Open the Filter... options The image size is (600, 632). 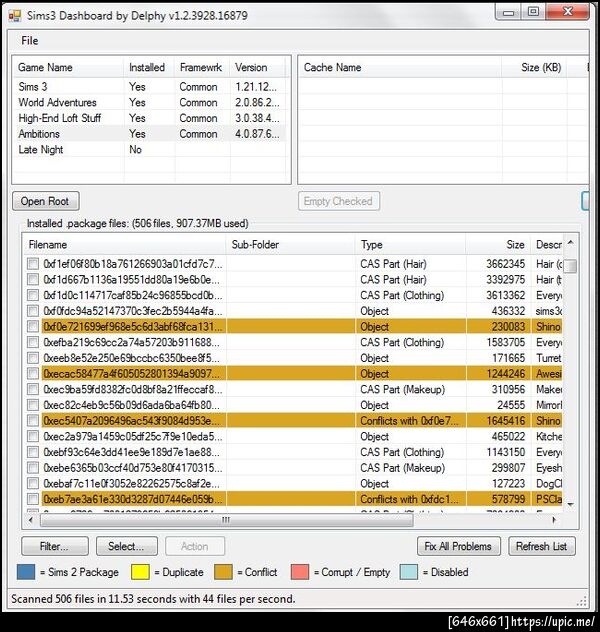(55, 547)
